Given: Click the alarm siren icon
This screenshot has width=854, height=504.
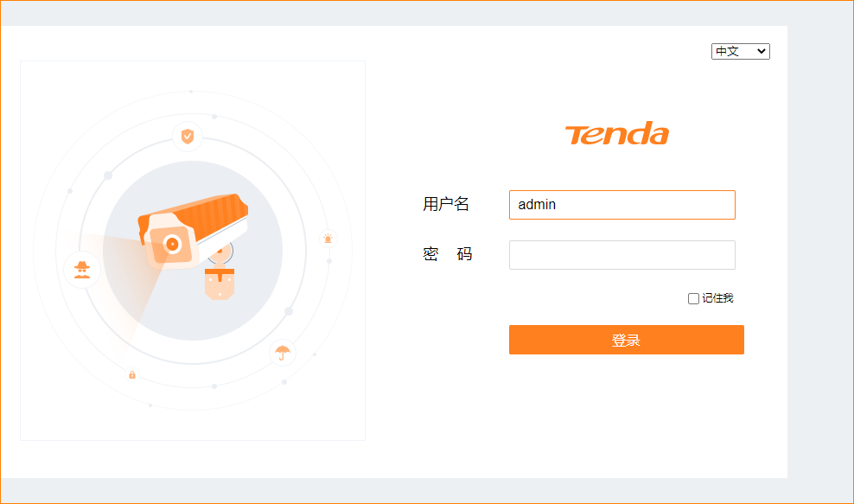Looking at the screenshot, I should (328, 238).
